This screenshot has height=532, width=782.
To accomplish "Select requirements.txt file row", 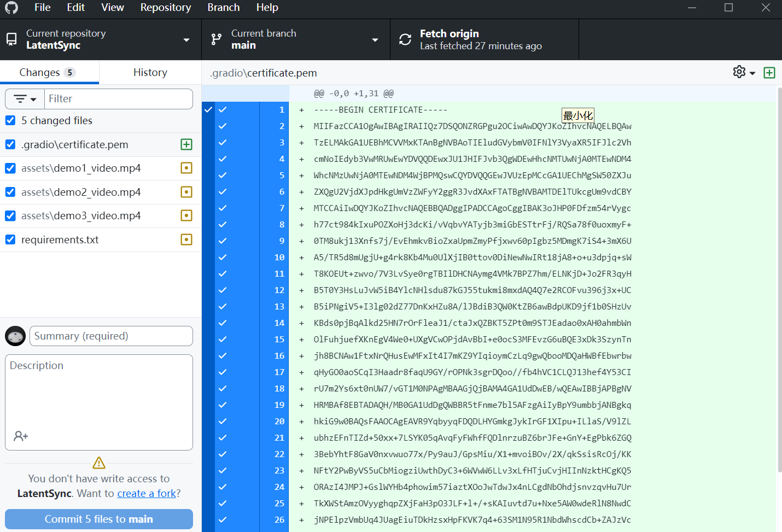I will [x=101, y=239].
